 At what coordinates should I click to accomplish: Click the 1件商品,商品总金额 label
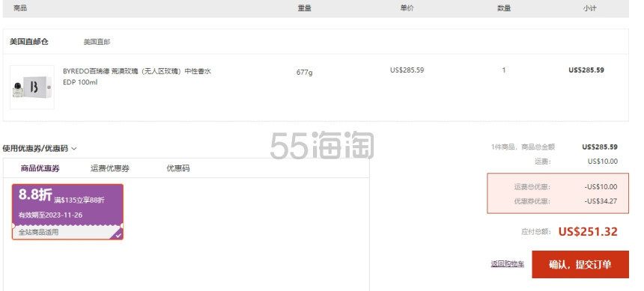523,147
